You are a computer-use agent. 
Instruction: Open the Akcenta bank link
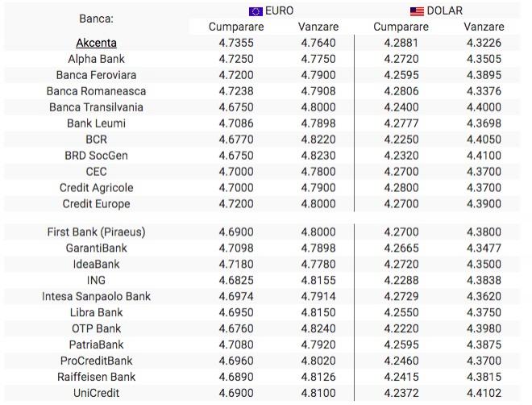point(96,43)
